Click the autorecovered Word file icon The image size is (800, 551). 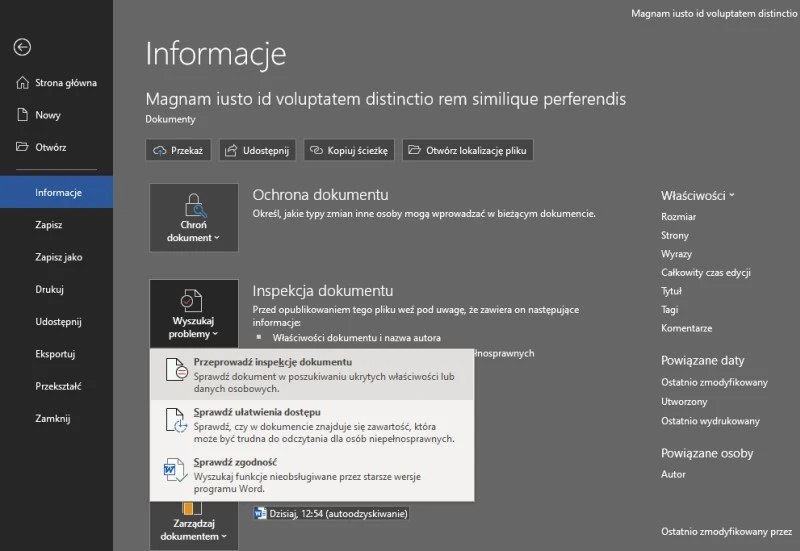pos(260,513)
